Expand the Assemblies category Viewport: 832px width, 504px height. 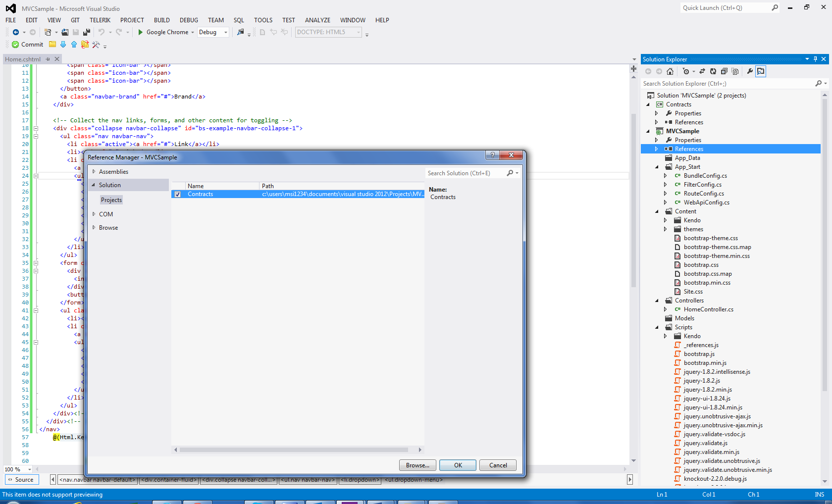pyautogui.click(x=94, y=172)
